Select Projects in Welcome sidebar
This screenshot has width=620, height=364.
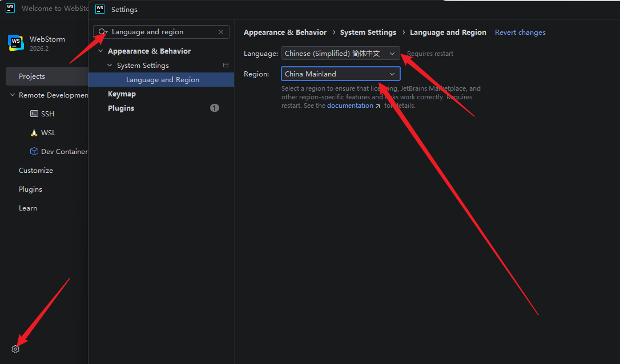(x=47, y=76)
